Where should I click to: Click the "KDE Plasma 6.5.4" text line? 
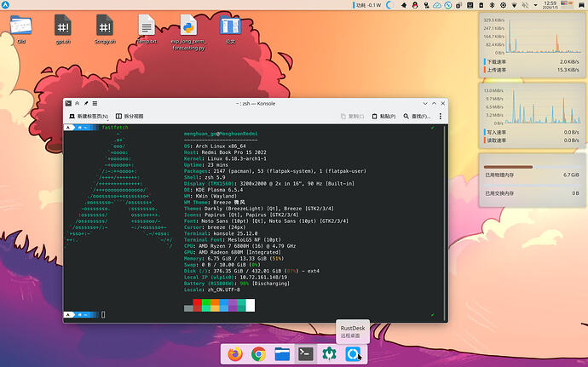point(217,190)
